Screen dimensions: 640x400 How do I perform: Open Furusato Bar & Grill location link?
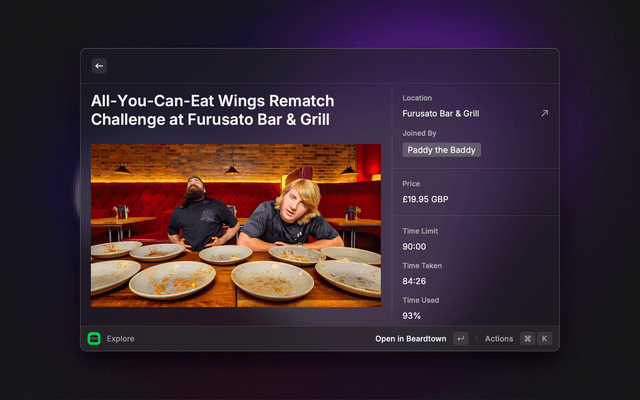click(x=441, y=113)
